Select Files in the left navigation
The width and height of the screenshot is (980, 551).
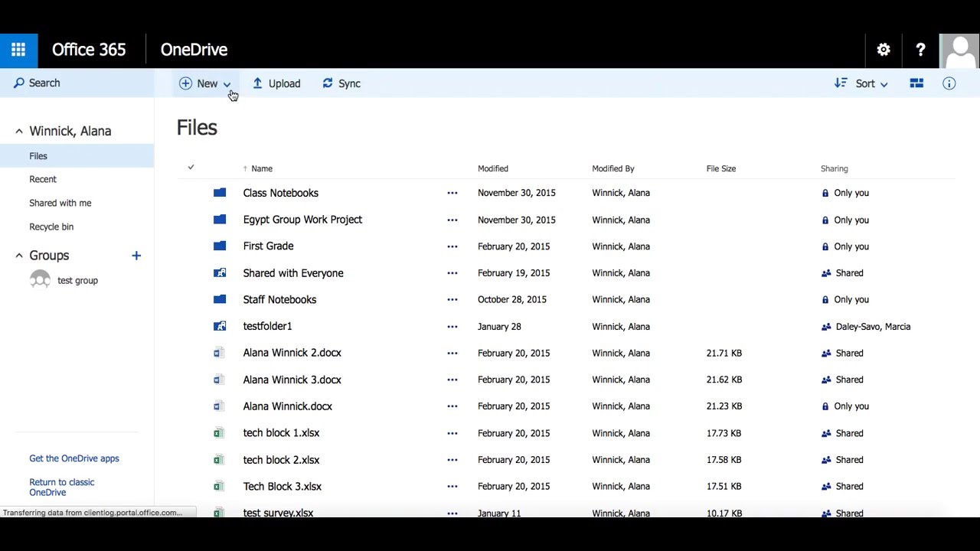click(x=77, y=156)
